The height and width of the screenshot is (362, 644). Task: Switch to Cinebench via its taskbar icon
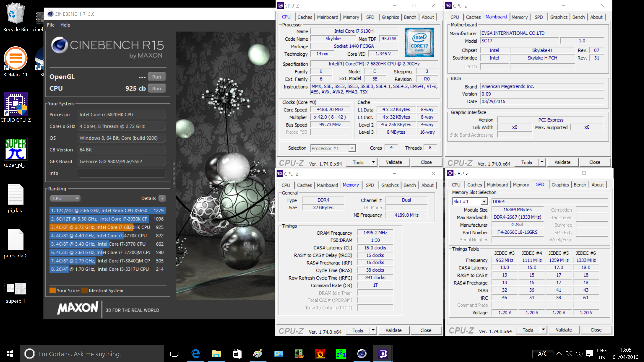(x=362, y=353)
